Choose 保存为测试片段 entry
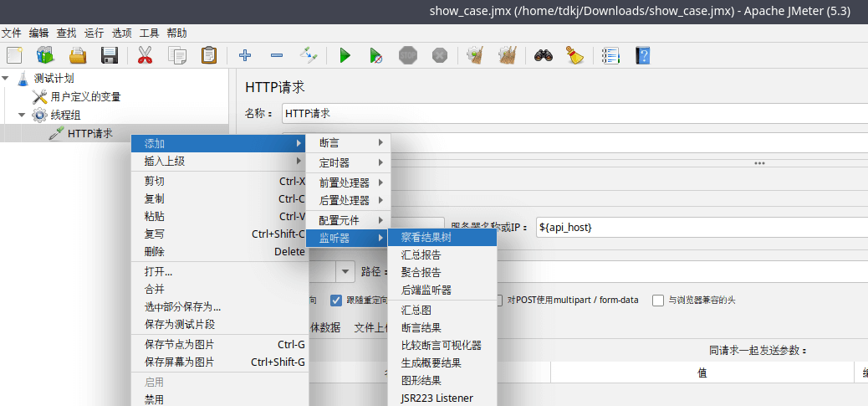Viewport: 868px width, 406px height. click(219, 325)
